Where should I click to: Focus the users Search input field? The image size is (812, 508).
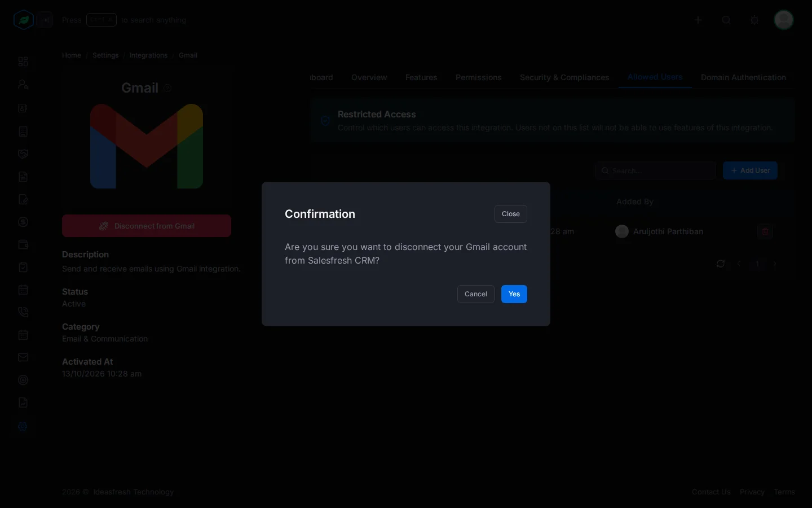click(x=655, y=170)
